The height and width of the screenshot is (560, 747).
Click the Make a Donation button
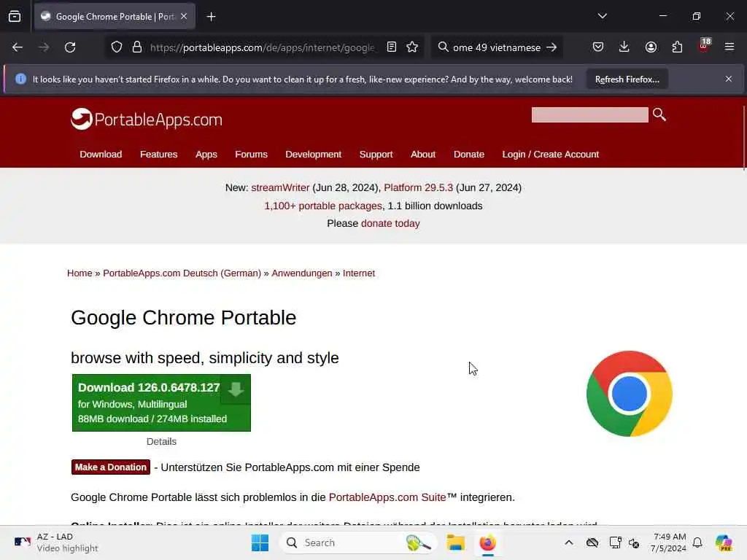click(111, 467)
